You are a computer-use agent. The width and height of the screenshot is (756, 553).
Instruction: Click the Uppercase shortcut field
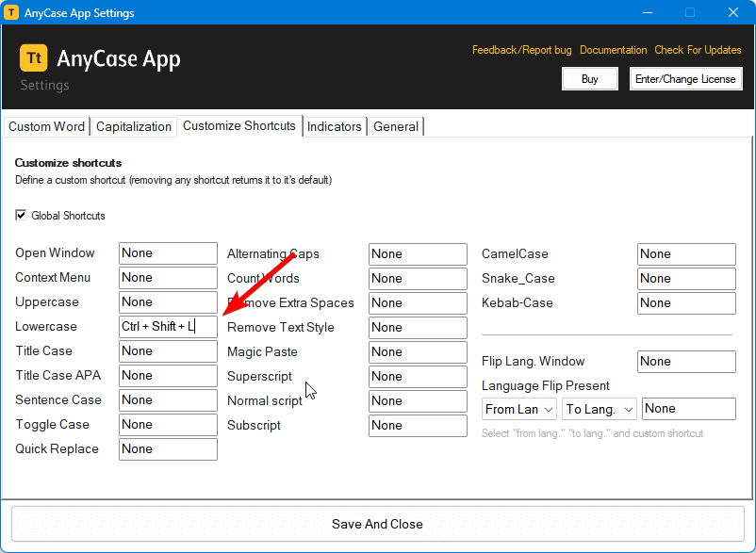point(169,302)
